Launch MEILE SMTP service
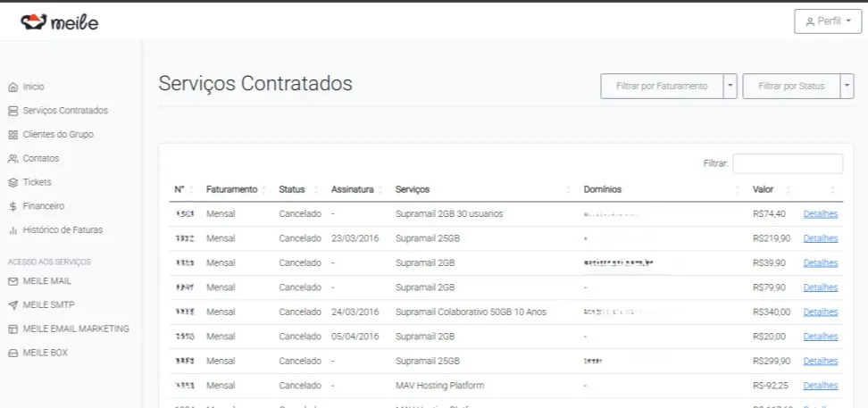The width and height of the screenshot is (868, 408). click(49, 305)
